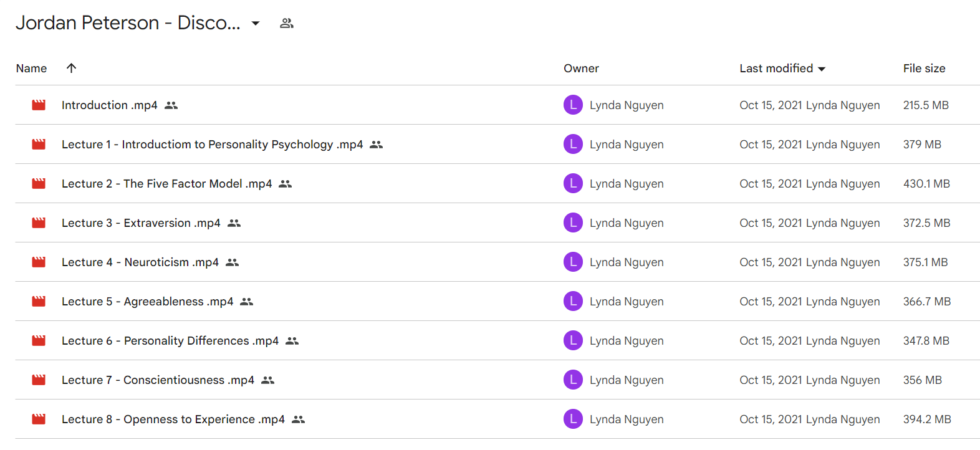Click shared icon next to Lecture 3 file
Image resolution: width=980 pixels, height=450 pixels.
pyautogui.click(x=234, y=223)
